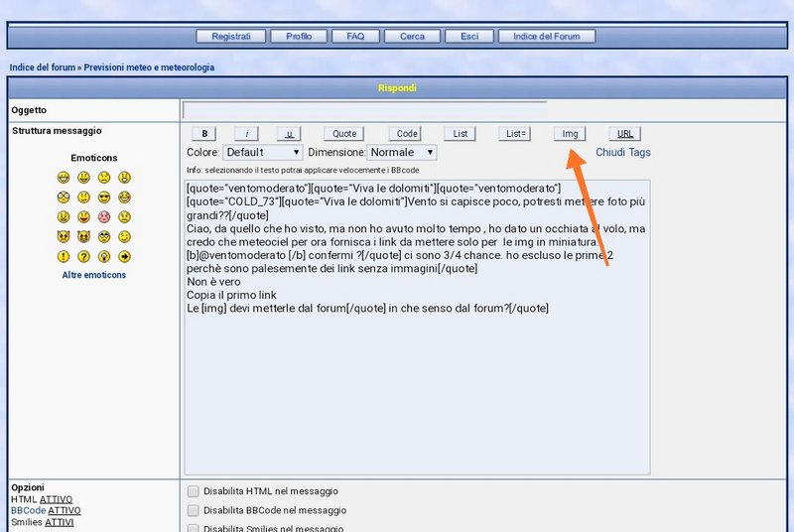Open Cerca in the top navigation
The image size is (794, 532).
pos(412,37)
